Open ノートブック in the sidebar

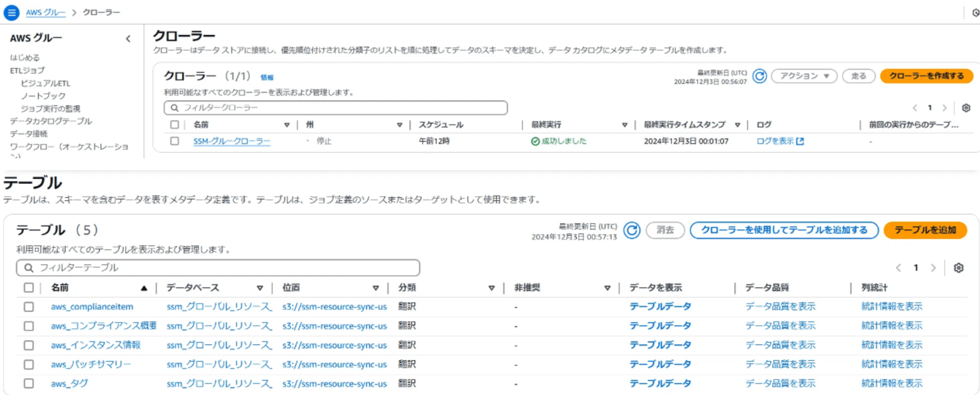tap(43, 96)
